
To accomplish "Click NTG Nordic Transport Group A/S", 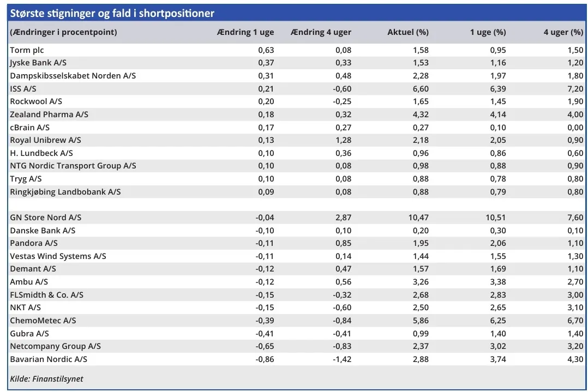I will [x=73, y=166].
